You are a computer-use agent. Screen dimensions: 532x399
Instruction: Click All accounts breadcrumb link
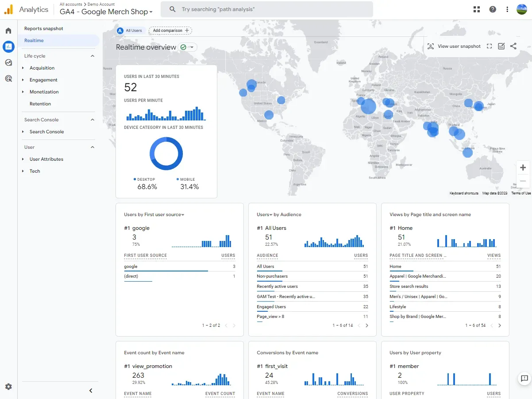coord(71,4)
